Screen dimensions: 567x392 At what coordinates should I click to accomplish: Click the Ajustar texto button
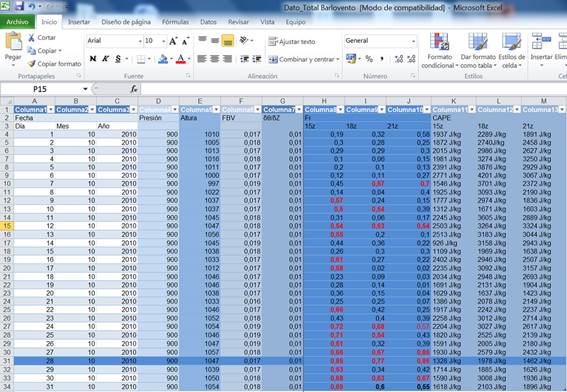292,42
